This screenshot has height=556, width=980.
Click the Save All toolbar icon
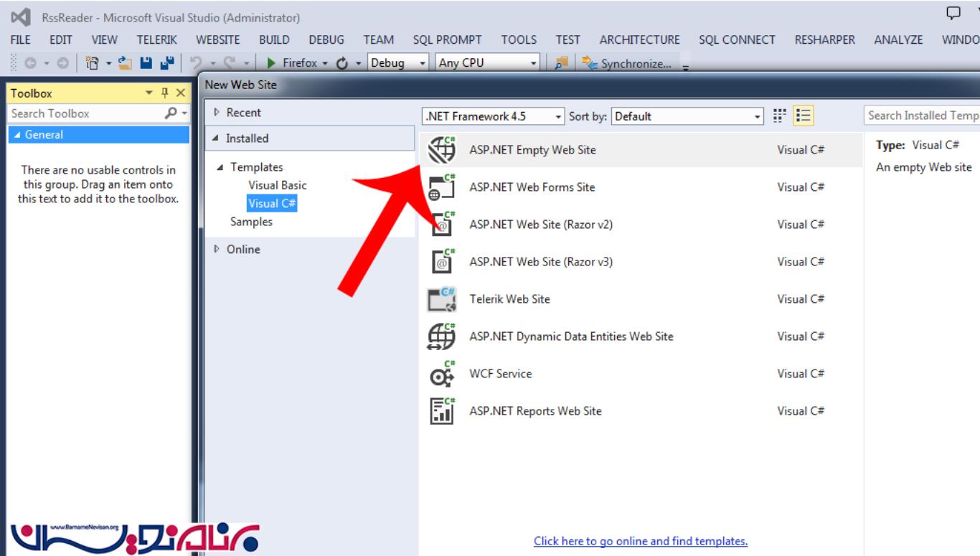166,63
